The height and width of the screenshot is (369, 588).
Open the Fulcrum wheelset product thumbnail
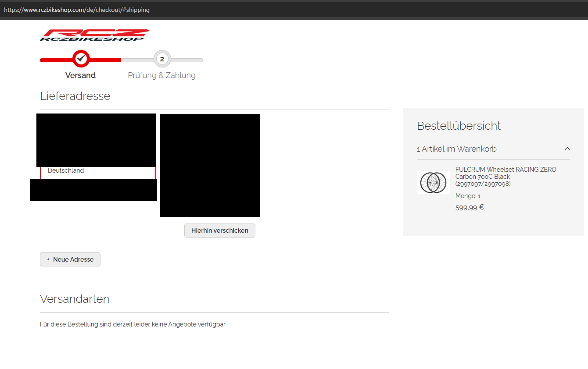(x=433, y=182)
